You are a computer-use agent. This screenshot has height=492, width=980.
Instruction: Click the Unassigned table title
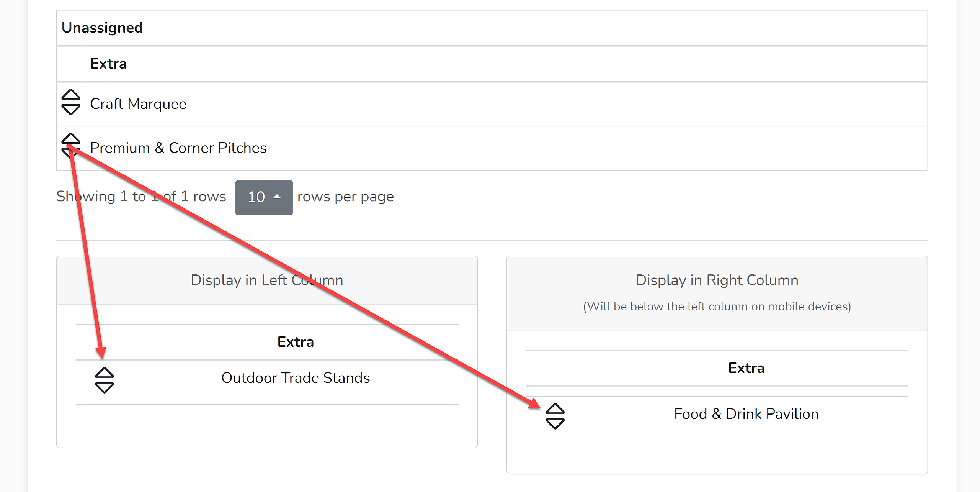(x=102, y=28)
